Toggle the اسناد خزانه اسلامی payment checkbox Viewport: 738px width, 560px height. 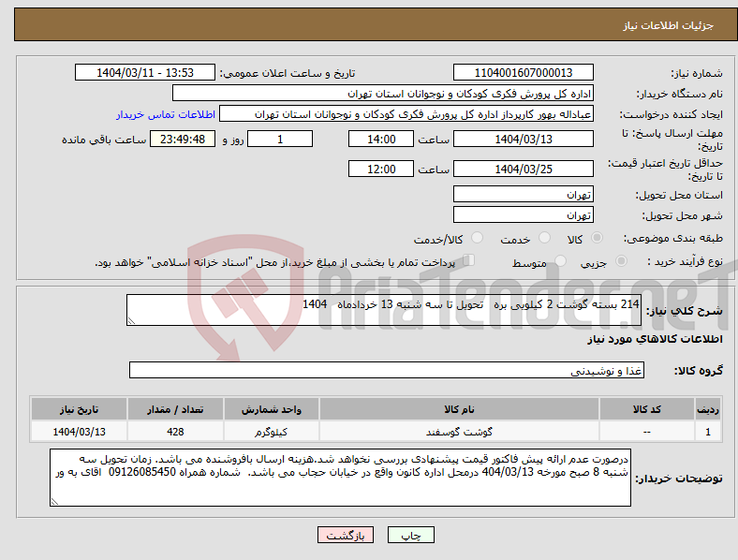click(469, 260)
